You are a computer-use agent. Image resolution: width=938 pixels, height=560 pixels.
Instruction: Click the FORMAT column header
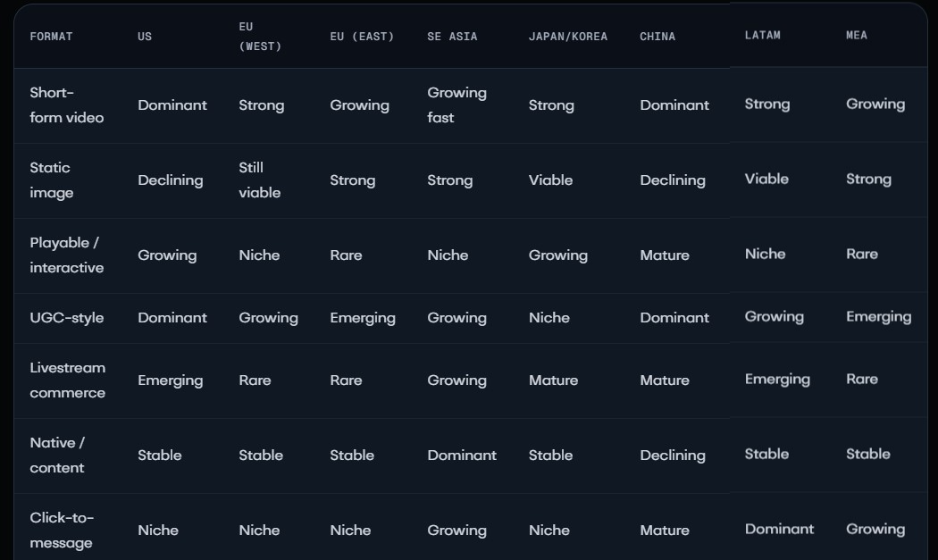point(51,37)
